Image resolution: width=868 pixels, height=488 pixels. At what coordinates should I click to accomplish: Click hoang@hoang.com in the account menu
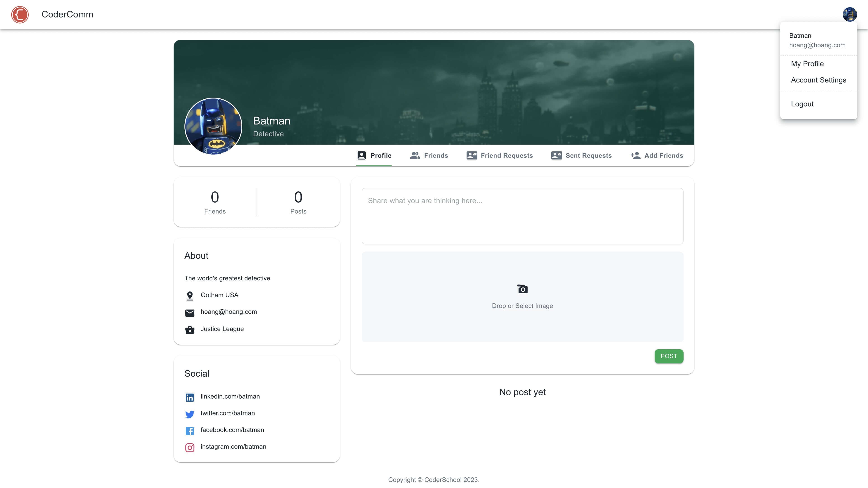(817, 45)
